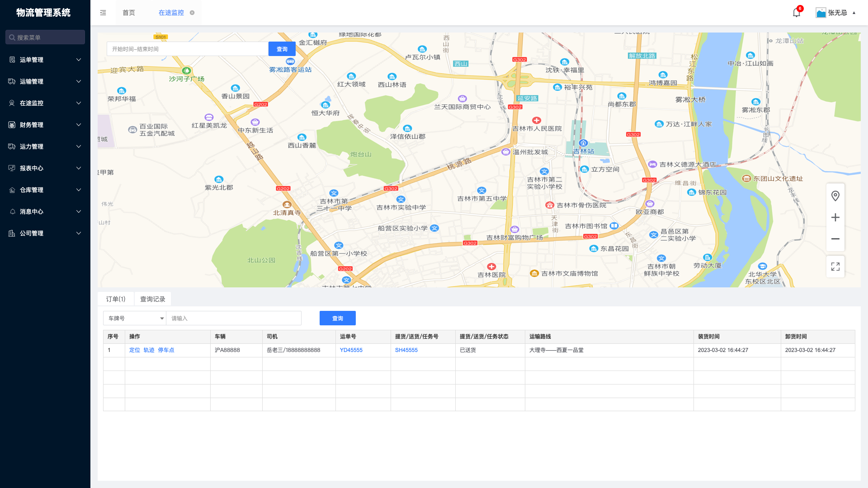Expand 公司管理 chevron

coord(79,233)
